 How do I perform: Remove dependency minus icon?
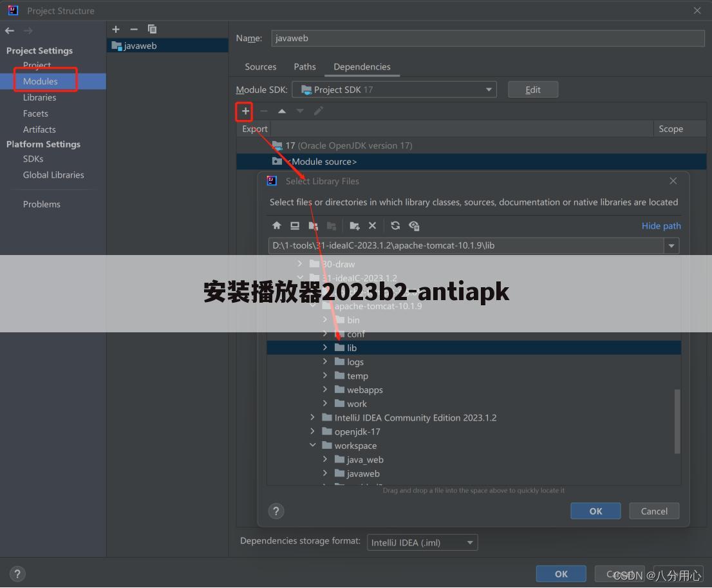point(264,111)
